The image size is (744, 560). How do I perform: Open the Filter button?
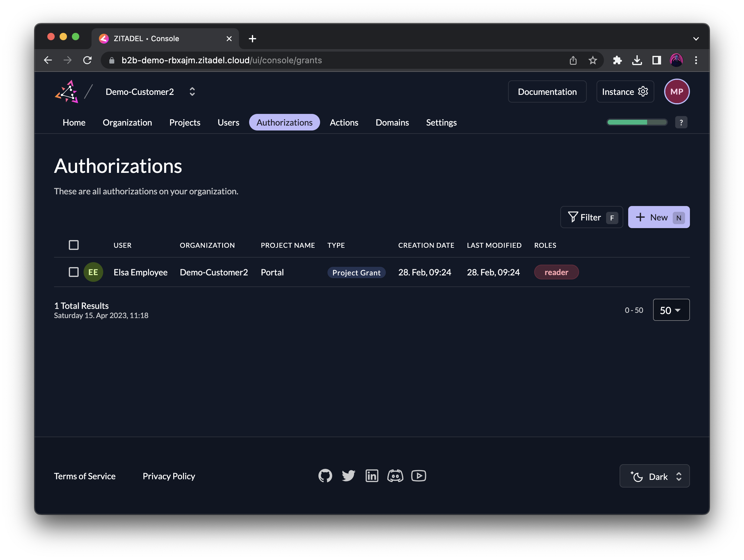coord(591,217)
